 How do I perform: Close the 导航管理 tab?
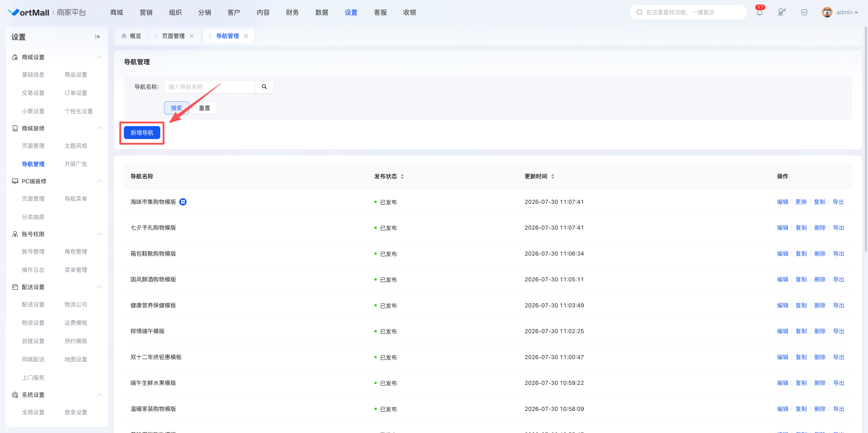(x=246, y=36)
